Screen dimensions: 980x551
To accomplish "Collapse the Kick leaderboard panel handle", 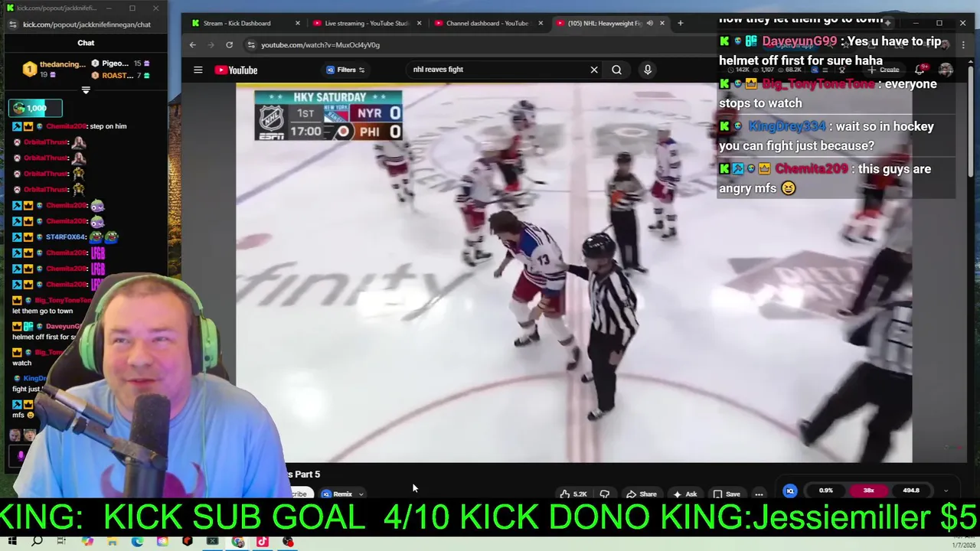I will click(86, 90).
